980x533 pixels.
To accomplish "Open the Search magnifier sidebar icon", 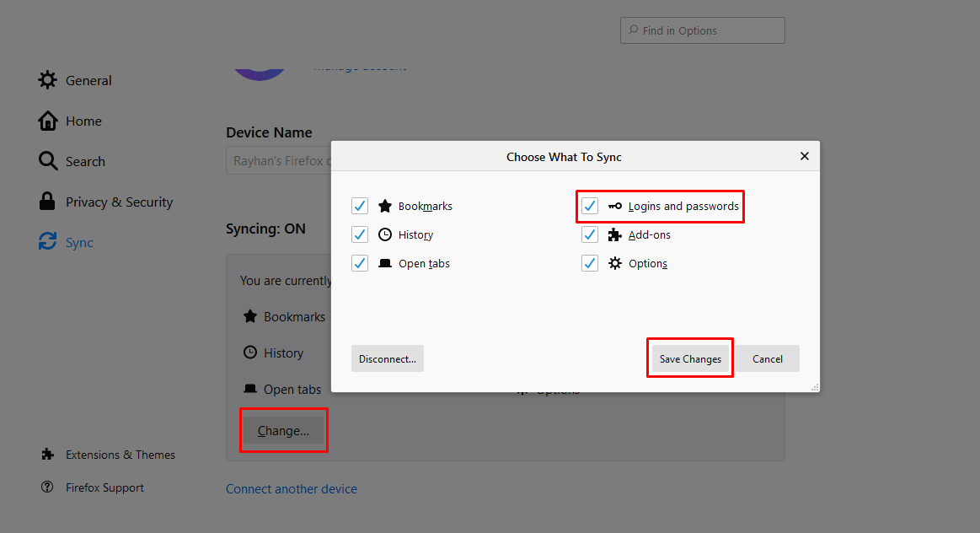I will coord(48,161).
